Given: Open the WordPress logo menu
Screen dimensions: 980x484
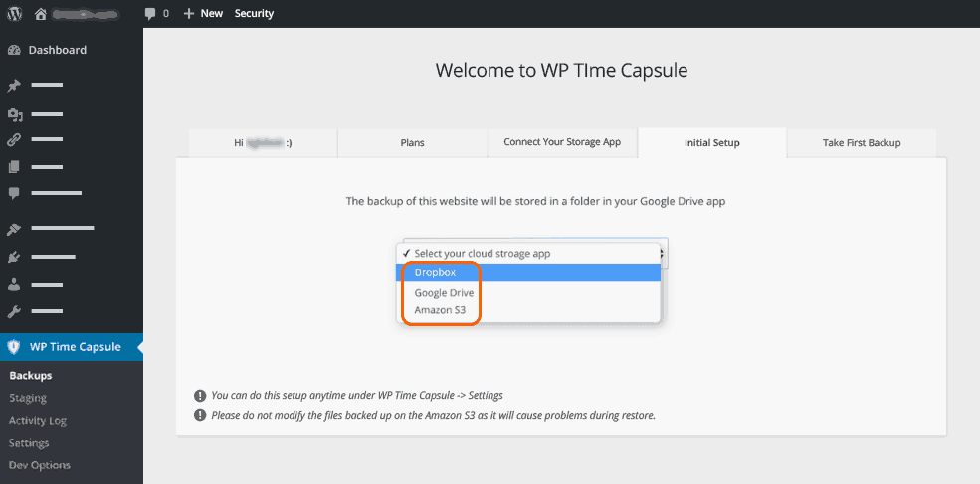Looking at the screenshot, I should (14, 13).
